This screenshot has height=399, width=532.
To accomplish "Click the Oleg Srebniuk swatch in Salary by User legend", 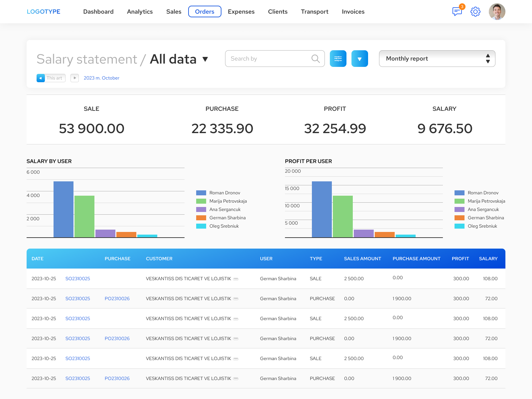I will click(201, 226).
